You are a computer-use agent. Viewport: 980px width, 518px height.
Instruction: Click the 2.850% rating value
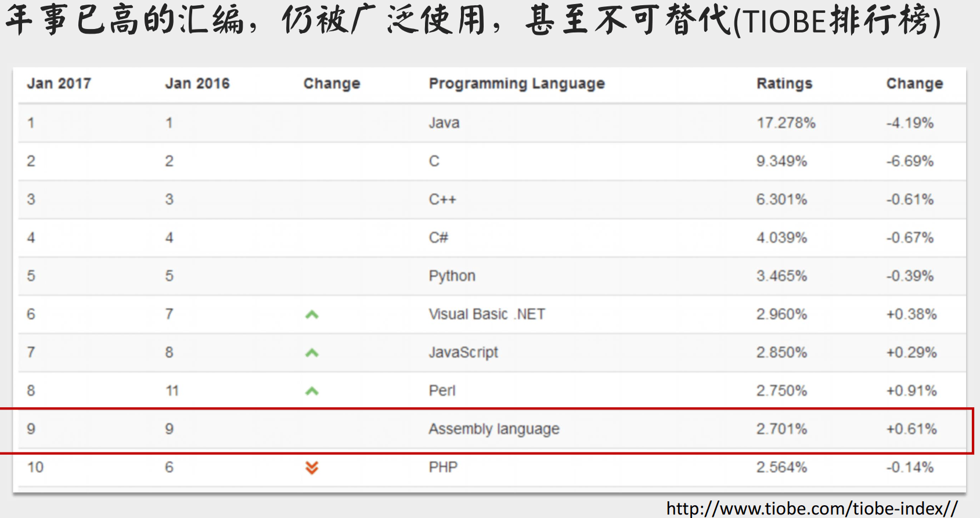[781, 353]
